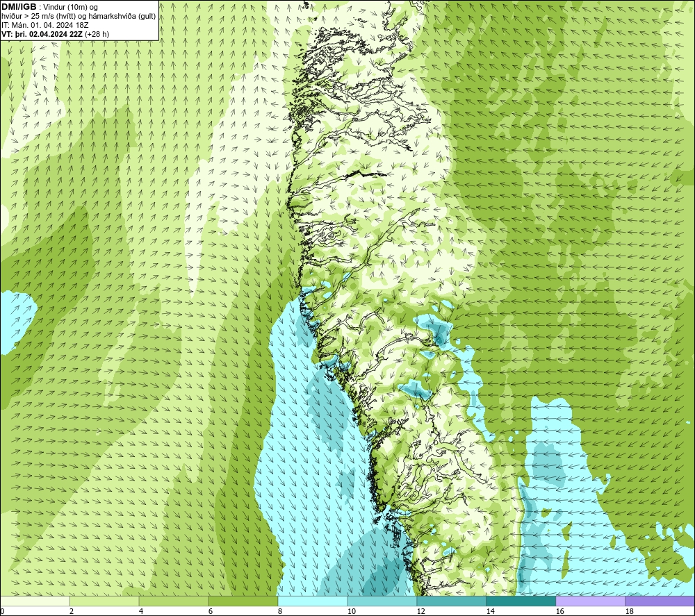
Task: Click the 14–16 m/s dark teal legend swatch
Action: pyautogui.click(x=521, y=601)
